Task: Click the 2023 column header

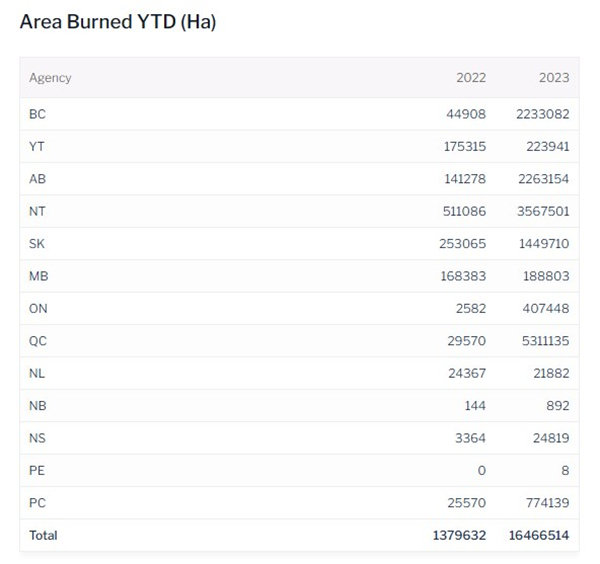Action: [x=553, y=78]
